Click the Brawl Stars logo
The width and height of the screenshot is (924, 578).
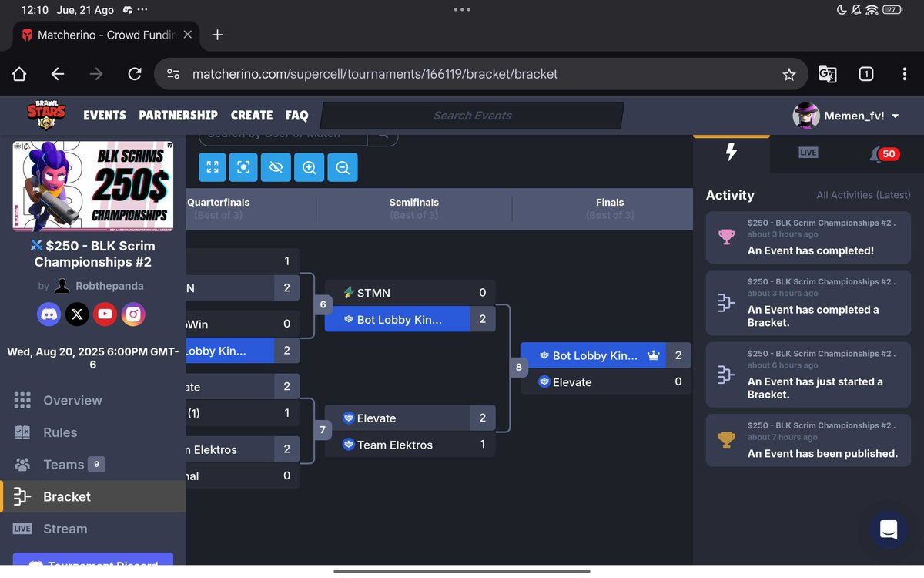click(x=45, y=116)
